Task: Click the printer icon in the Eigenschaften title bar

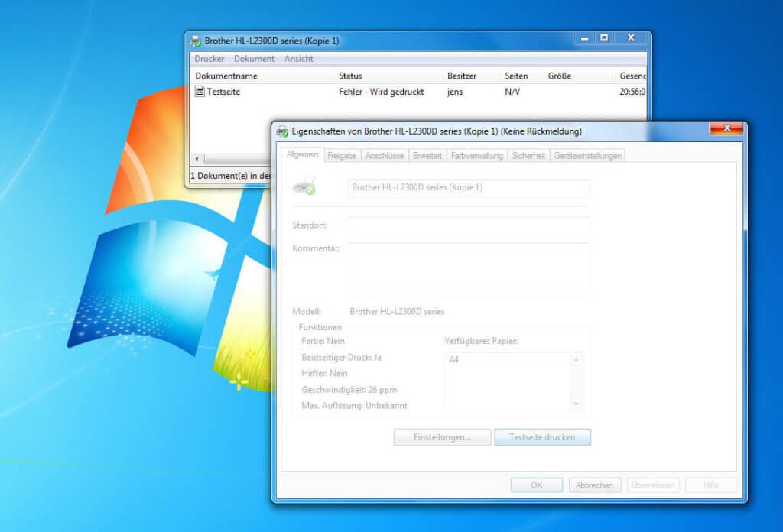Action: [281, 131]
